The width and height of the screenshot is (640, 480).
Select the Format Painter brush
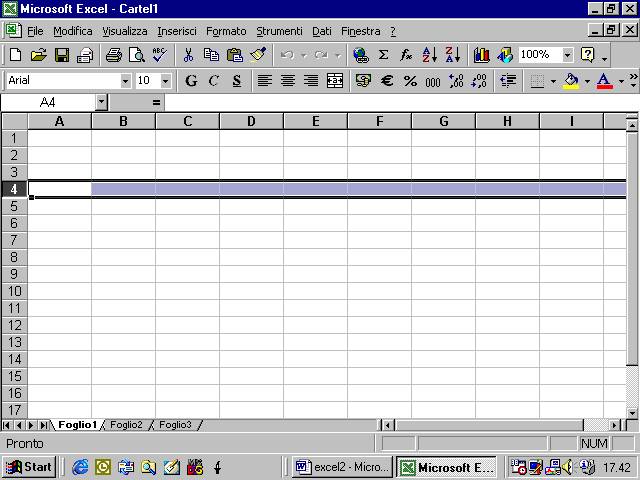[258, 55]
